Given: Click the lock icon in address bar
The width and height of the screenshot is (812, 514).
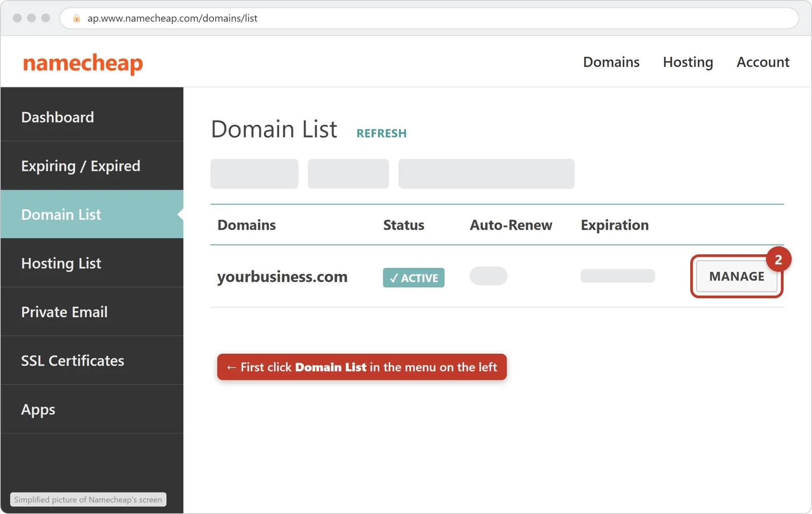Looking at the screenshot, I should [x=77, y=18].
